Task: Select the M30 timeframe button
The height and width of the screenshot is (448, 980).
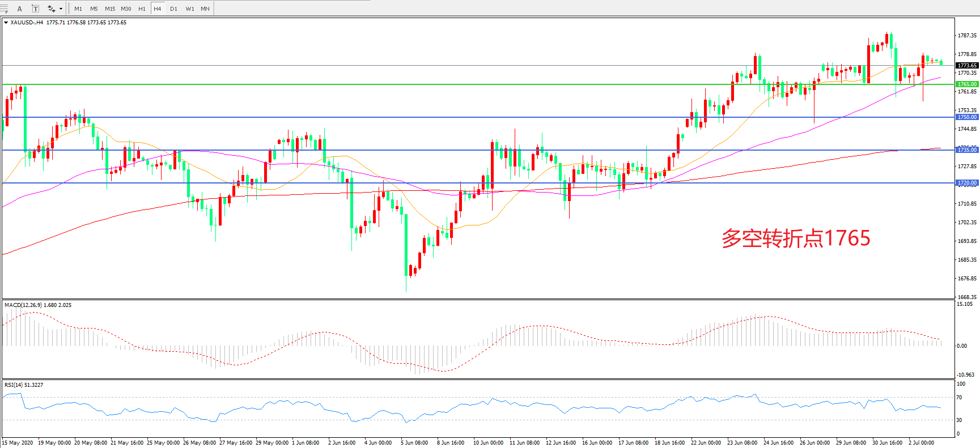Action: coord(126,8)
